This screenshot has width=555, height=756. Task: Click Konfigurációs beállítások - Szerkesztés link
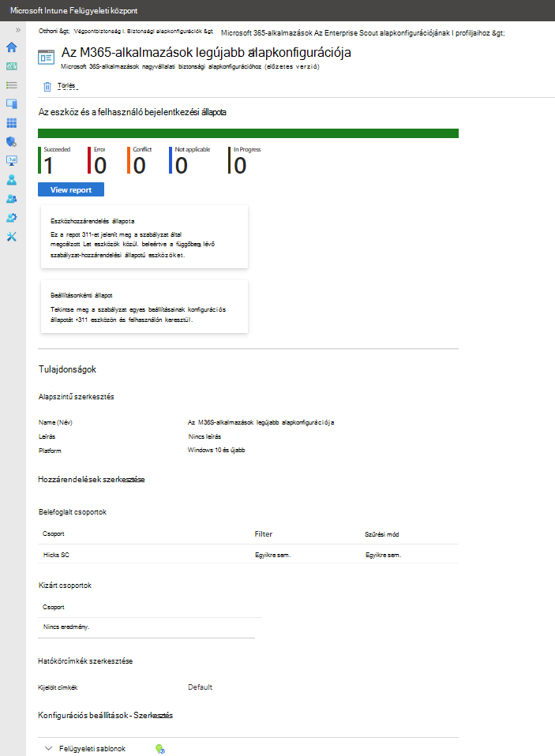coord(105,715)
